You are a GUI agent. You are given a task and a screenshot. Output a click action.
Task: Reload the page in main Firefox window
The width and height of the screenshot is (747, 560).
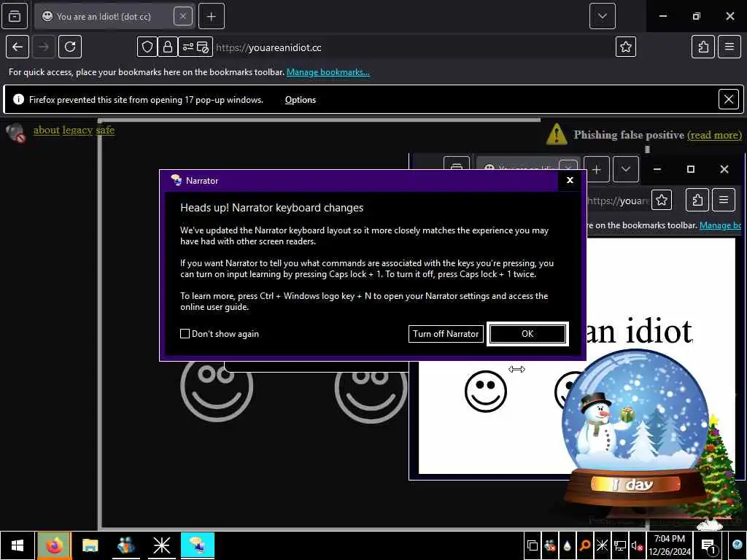70,47
